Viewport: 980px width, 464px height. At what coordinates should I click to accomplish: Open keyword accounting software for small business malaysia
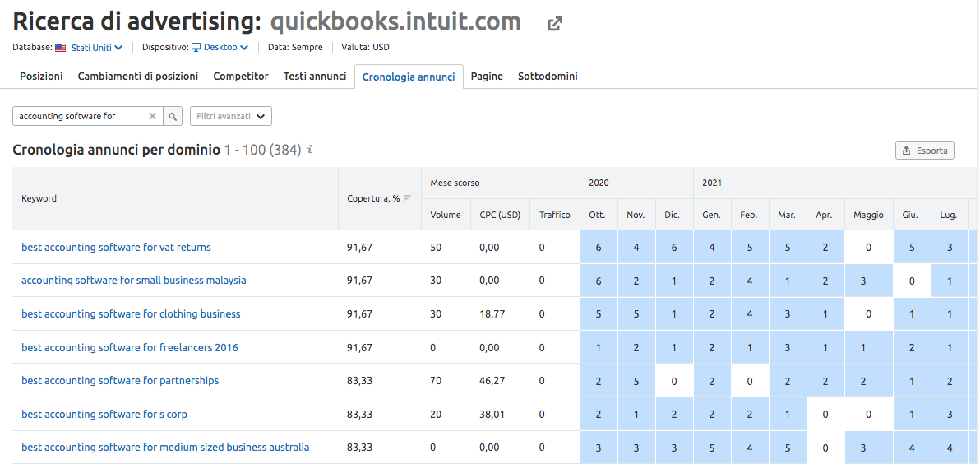(x=134, y=281)
